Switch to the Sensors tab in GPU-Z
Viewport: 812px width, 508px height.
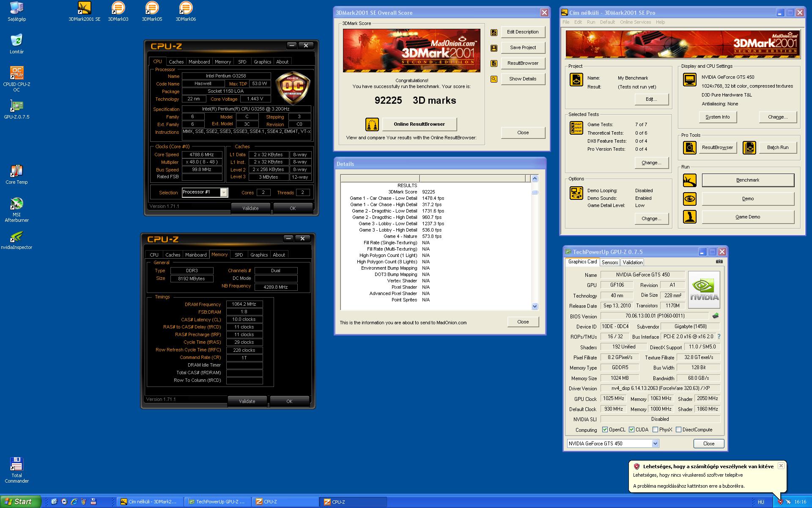click(609, 262)
